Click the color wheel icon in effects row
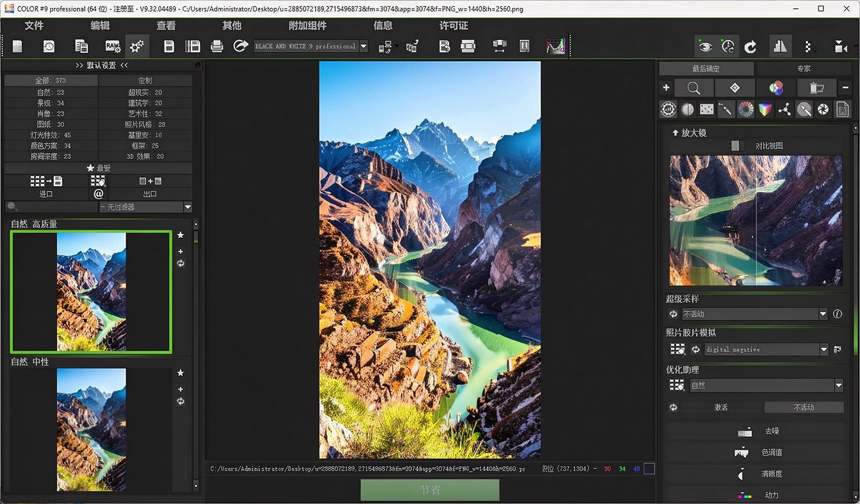The image size is (860, 504). (745, 109)
